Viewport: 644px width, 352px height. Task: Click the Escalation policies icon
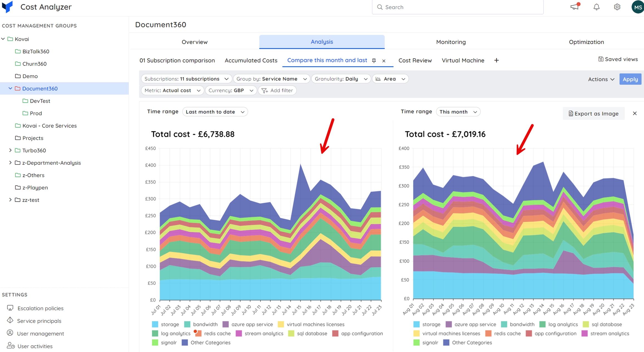[10, 308]
